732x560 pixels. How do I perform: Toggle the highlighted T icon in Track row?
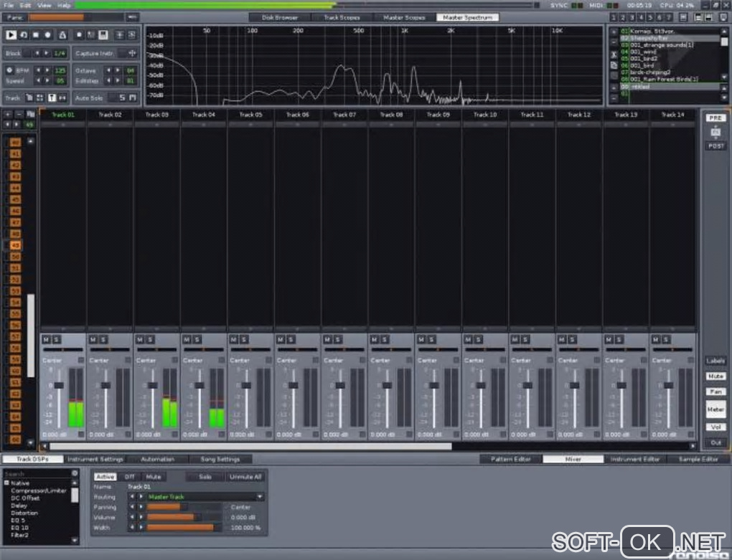(x=52, y=98)
